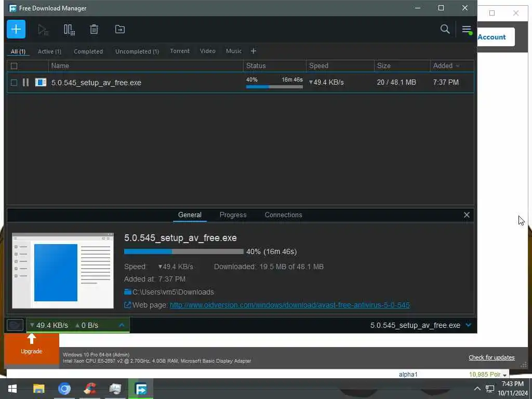This screenshot has width=532, height=399.
Task: Select the Video filter tab
Action: (x=208, y=51)
